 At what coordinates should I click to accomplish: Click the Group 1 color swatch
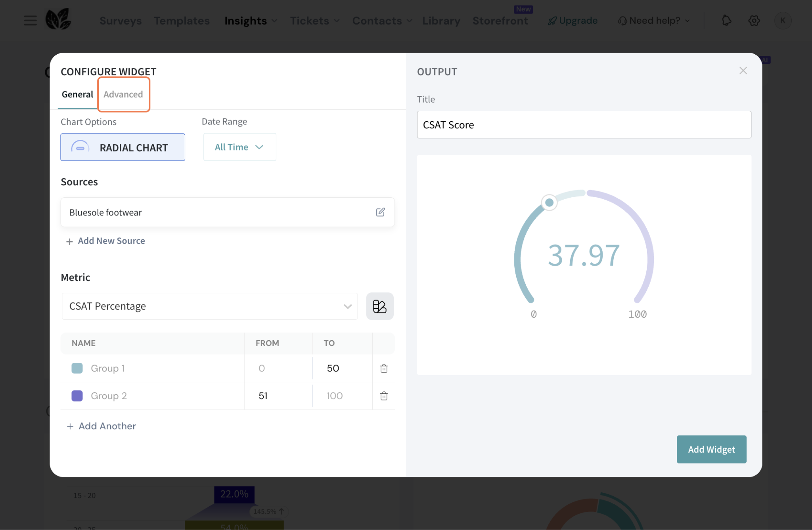tap(77, 368)
